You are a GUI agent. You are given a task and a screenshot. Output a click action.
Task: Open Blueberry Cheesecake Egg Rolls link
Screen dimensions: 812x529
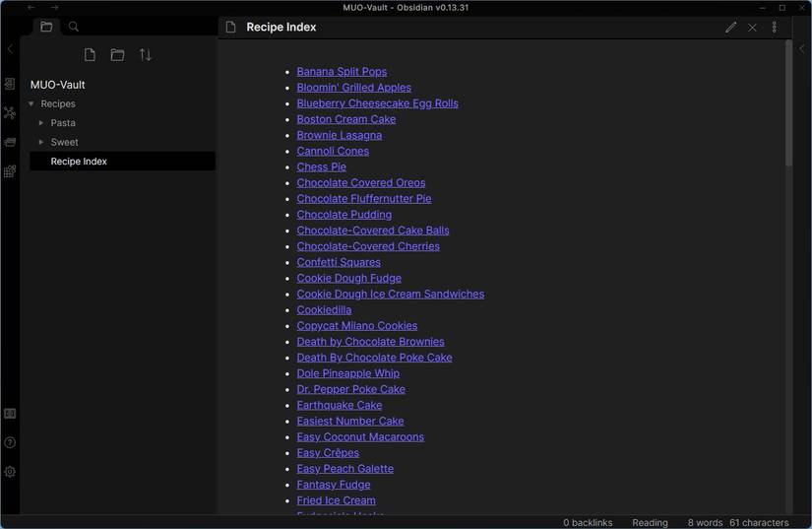pyautogui.click(x=378, y=103)
